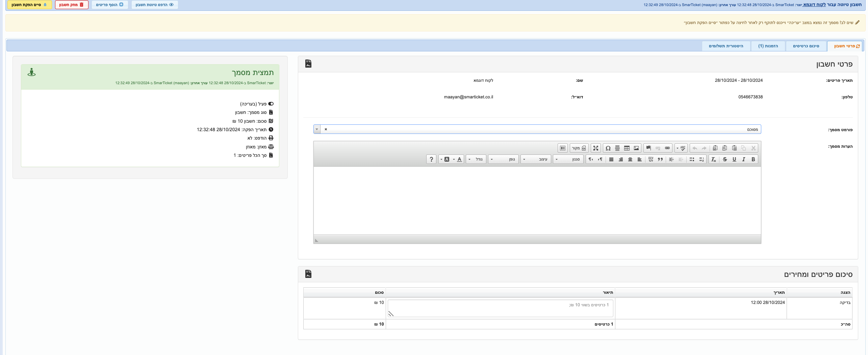Insert a table into the editor
Image resolution: width=868 pixels, height=355 pixels.
click(627, 148)
